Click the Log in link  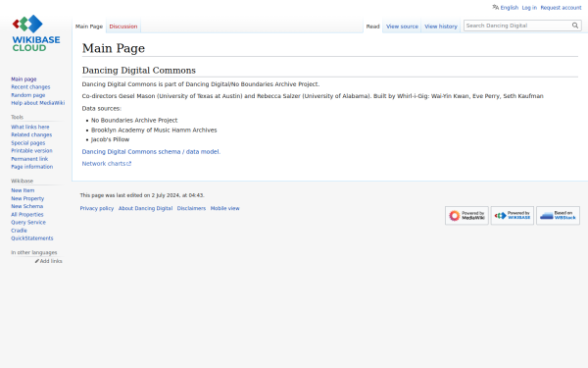pos(529,8)
